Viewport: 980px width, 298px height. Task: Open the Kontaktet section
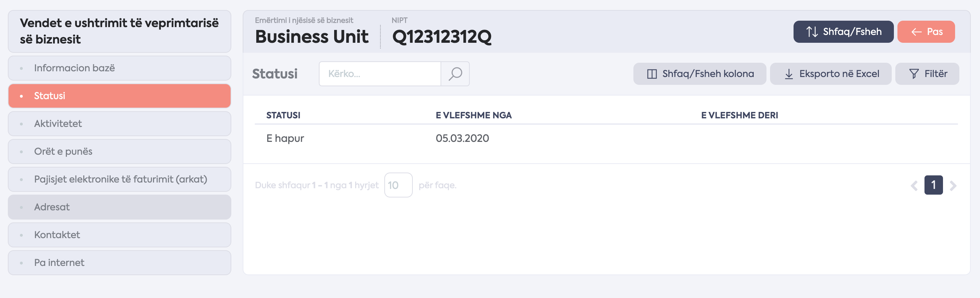(120, 235)
